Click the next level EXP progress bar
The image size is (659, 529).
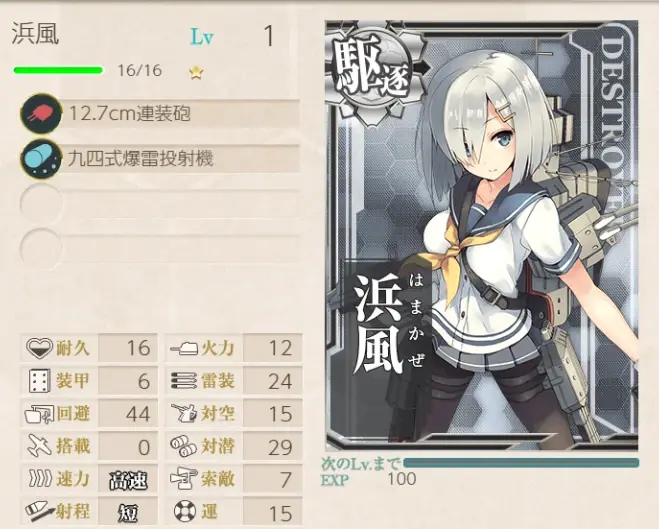point(521,463)
